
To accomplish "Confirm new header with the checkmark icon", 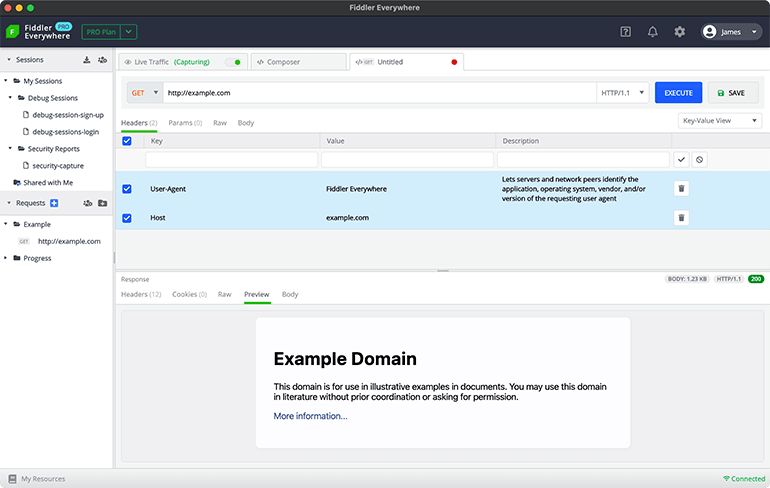I will point(681,160).
